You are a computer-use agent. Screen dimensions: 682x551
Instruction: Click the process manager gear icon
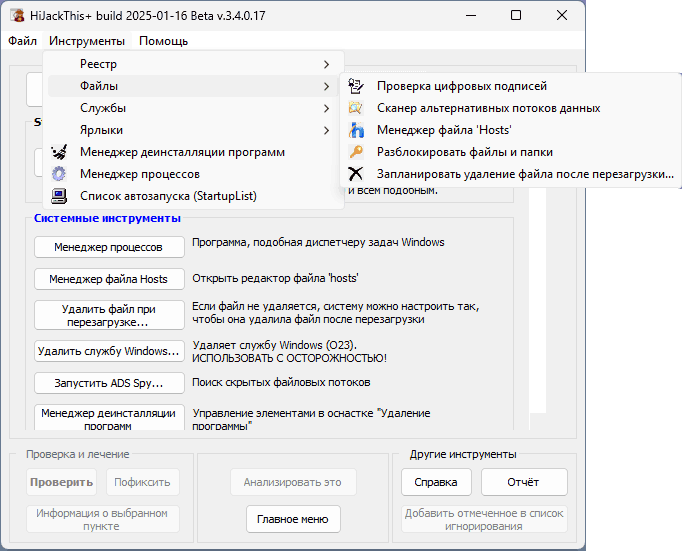59,174
